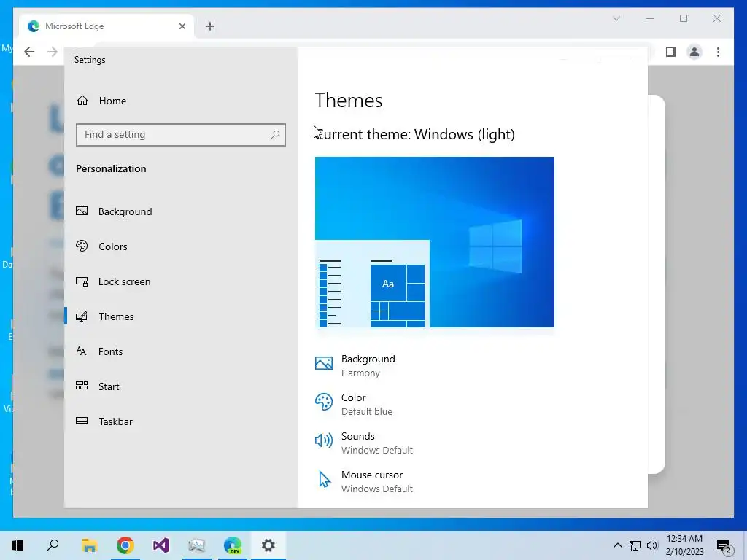
Task: Open Settings gear in taskbar
Action: (268, 545)
